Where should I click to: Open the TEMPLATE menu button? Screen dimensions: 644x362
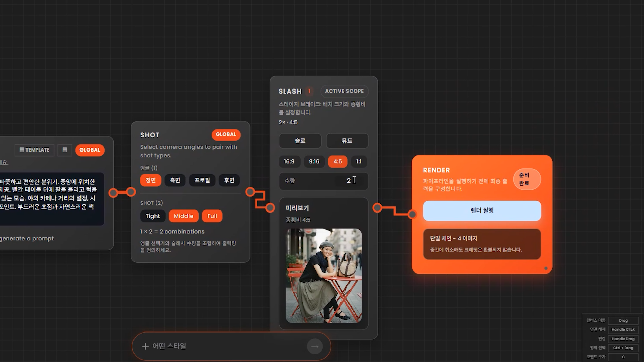(x=35, y=150)
